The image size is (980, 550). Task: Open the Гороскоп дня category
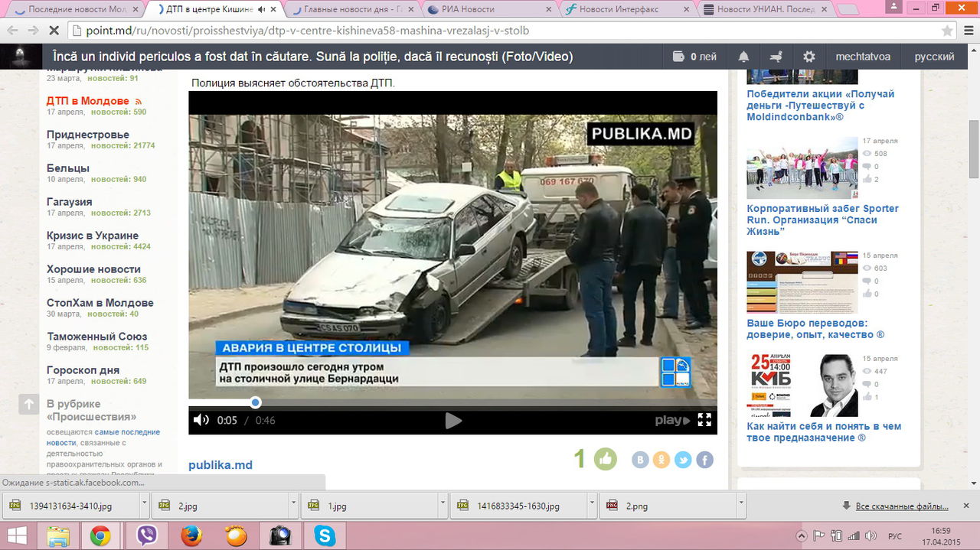pyautogui.click(x=83, y=370)
